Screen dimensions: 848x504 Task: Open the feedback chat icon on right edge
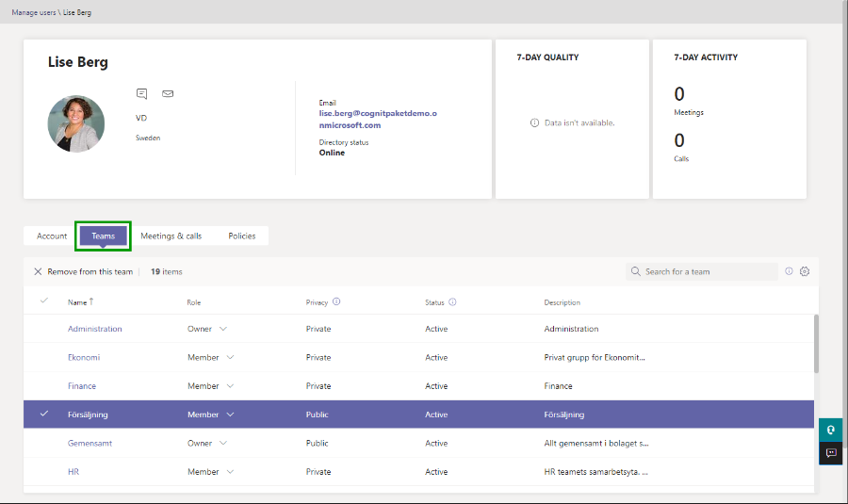point(831,453)
